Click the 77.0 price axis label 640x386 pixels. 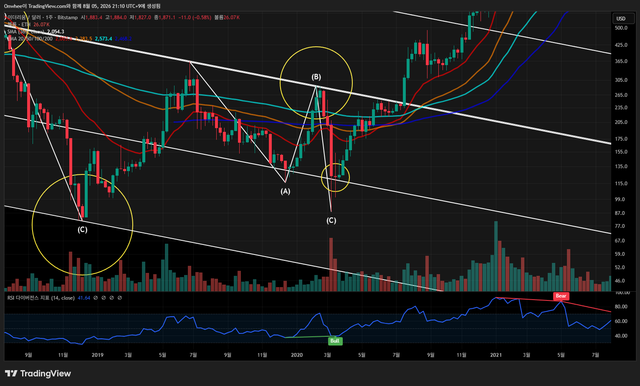point(620,226)
